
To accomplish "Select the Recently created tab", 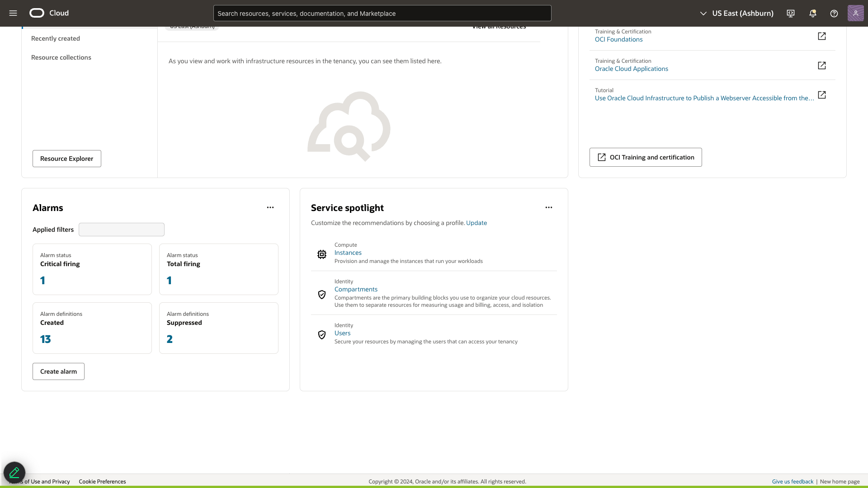I will point(56,38).
